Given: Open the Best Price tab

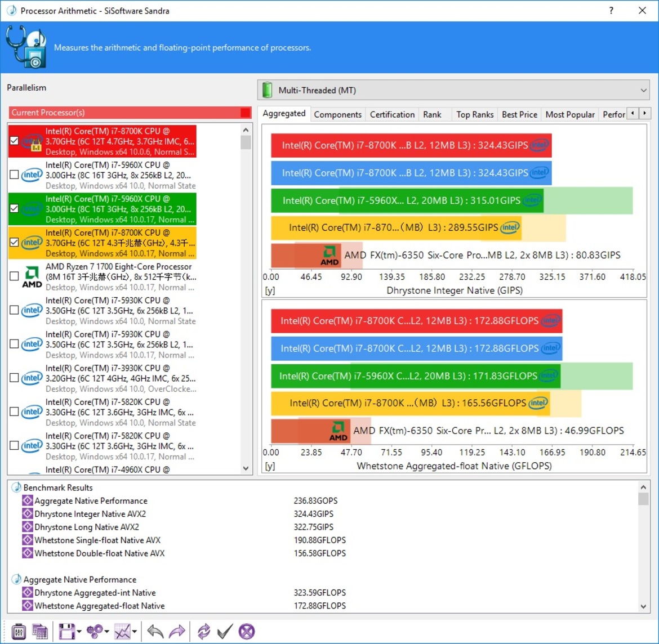Looking at the screenshot, I should (519, 114).
